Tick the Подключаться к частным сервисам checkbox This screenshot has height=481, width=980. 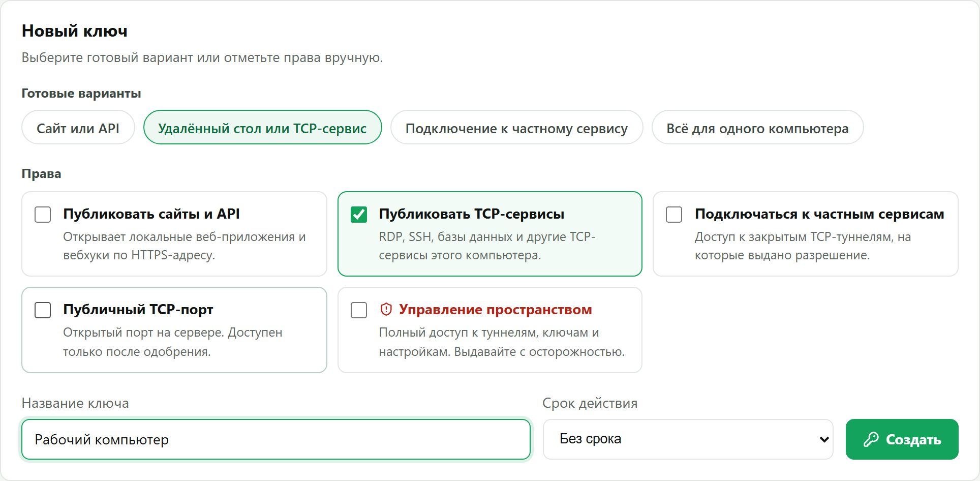[x=674, y=215]
